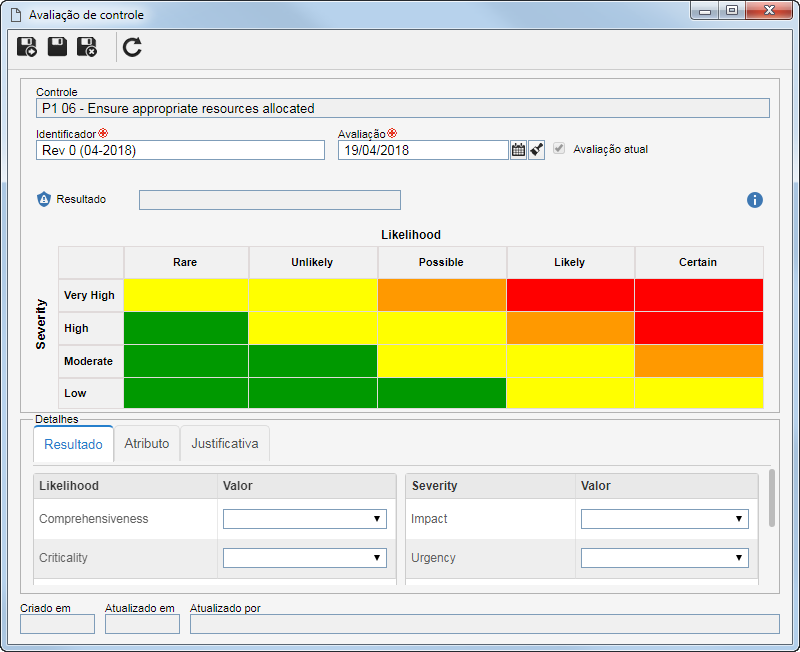Image resolution: width=800 pixels, height=652 pixels.
Task: Maximize the Avaliação de controle window
Action: coord(732,11)
